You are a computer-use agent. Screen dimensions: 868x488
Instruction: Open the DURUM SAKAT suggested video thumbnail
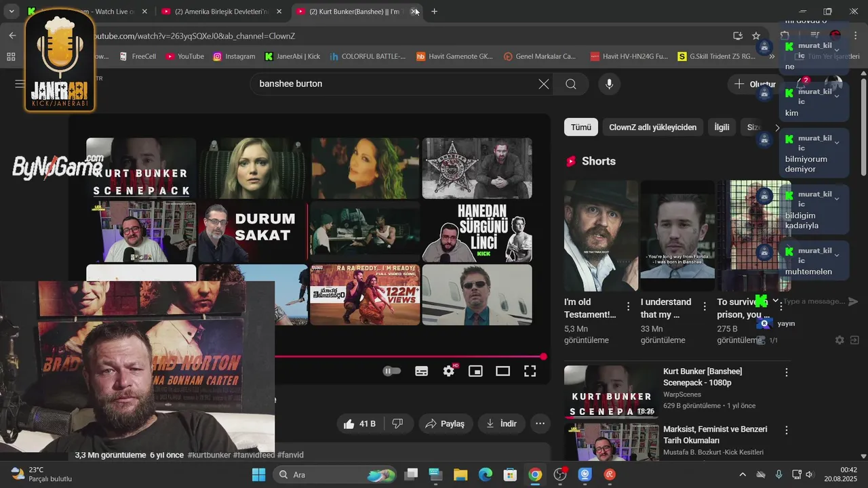252,231
